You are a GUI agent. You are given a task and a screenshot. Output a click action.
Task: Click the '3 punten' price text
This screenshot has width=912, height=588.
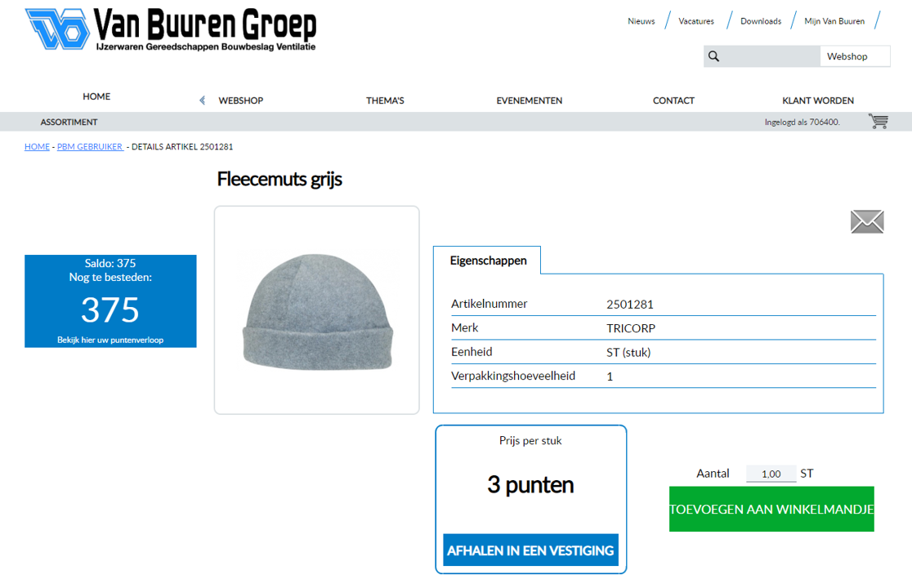coord(530,484)
